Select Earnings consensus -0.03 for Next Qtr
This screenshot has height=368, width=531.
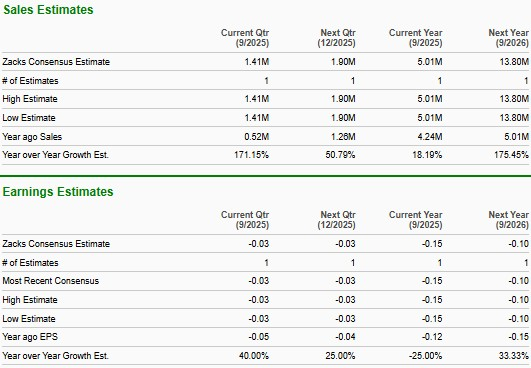pos(345,244)
